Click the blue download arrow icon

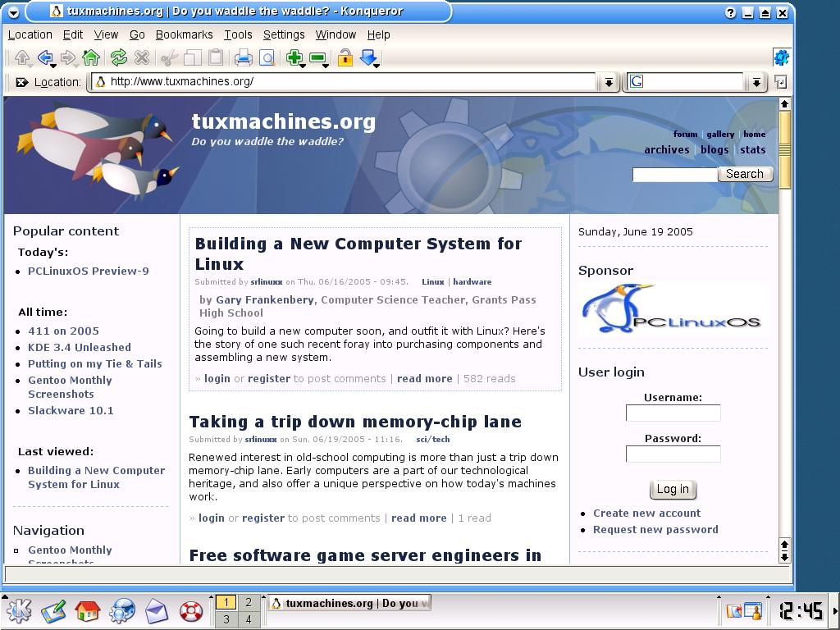pos(368,57)
